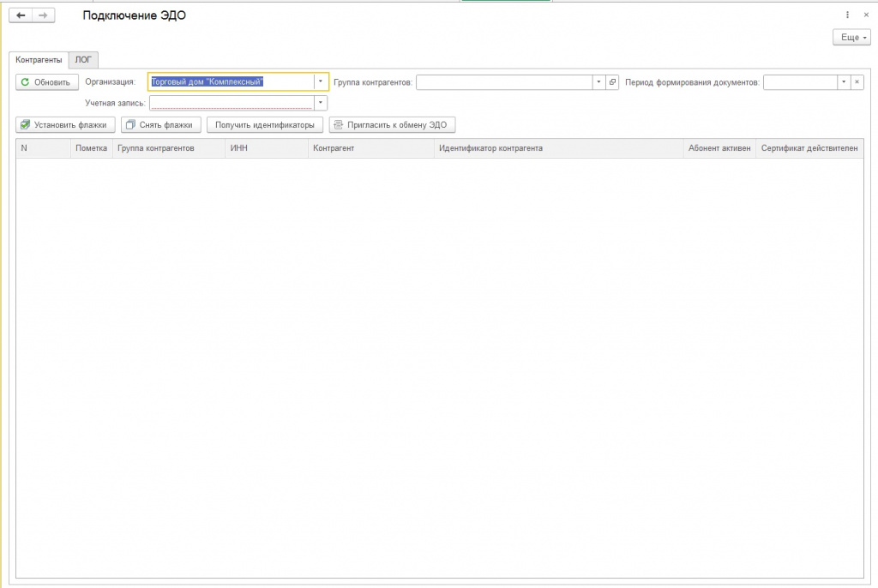
Task: Switch to the ЛОГ tab
Action: click(83, 60)
